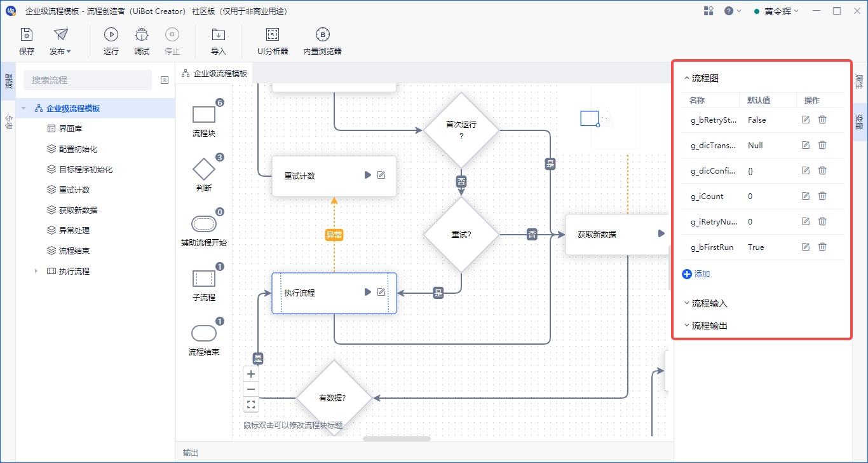Run the 重试计数 block play icon
This screenshot has height=463, width=868.
coord(367,175)
